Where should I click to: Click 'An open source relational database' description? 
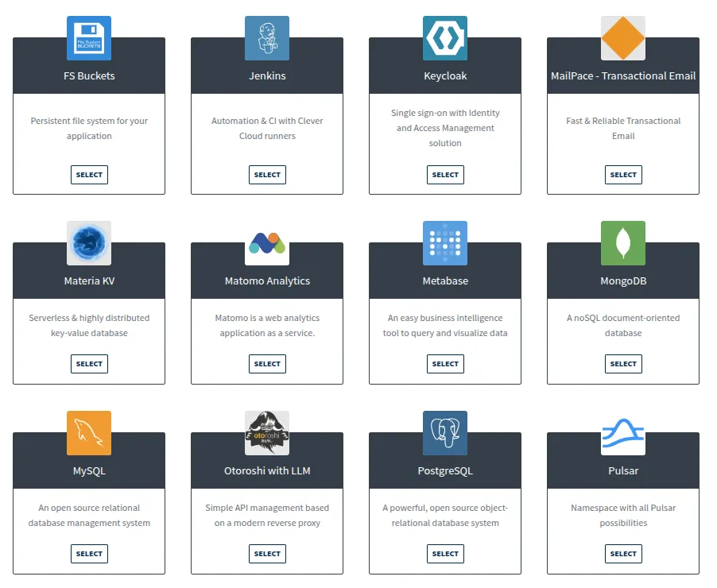pos(89,516)
